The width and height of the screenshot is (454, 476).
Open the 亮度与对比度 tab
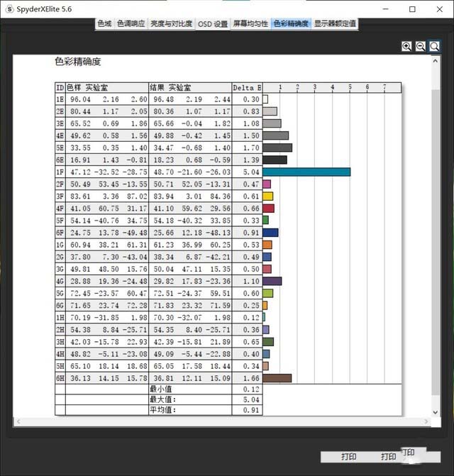click(172, 23)
